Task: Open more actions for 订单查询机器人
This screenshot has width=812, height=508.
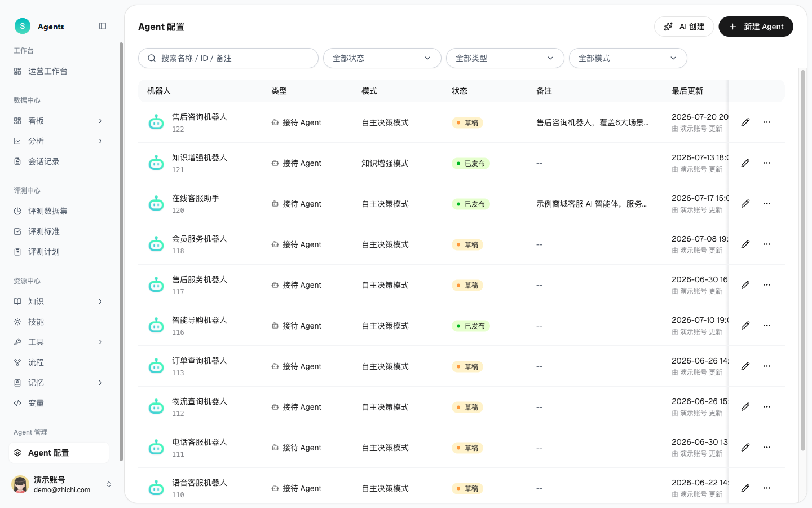Action: click(x=767, y=366)
